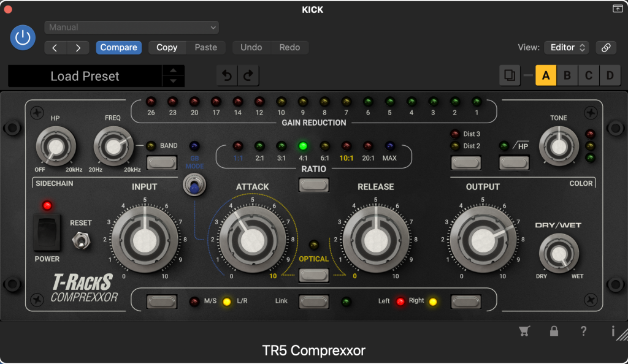This screenshot has width=628, height=364.
Task: Click the info icon at bottom right
Action: 612,332
